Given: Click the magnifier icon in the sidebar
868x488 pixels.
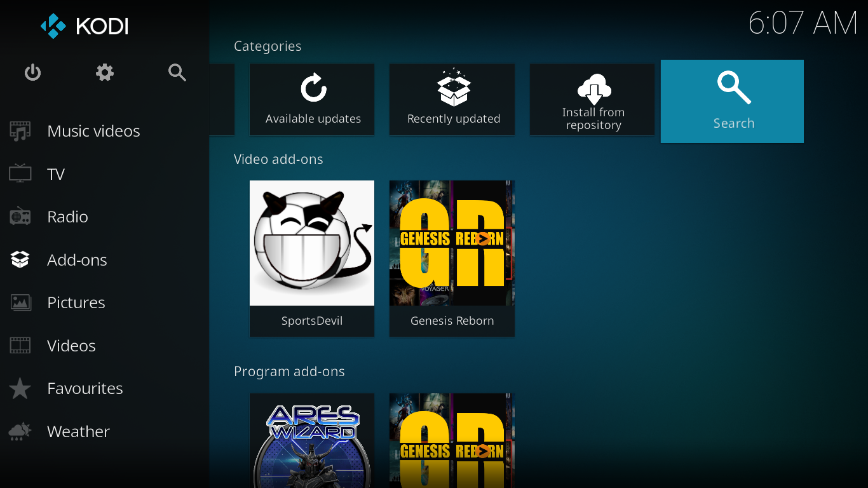Looking at the screenshot, I should click(177, 72).
